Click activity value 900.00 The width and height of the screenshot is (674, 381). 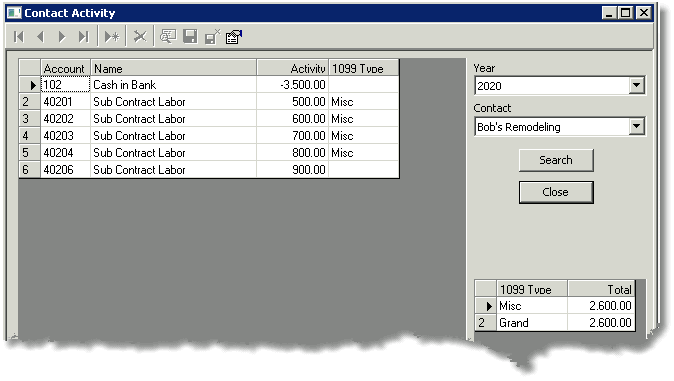(293, 170)
